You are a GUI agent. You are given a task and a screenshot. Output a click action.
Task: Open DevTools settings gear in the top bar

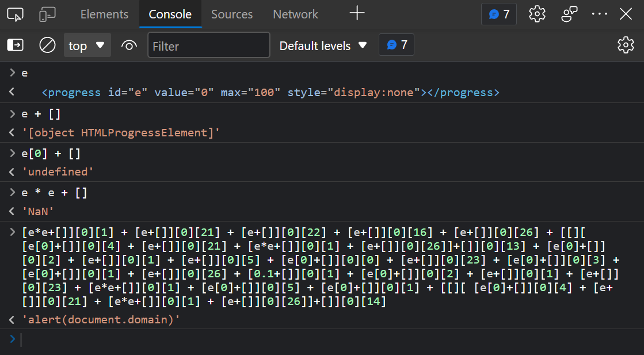(x=537, y=14)
